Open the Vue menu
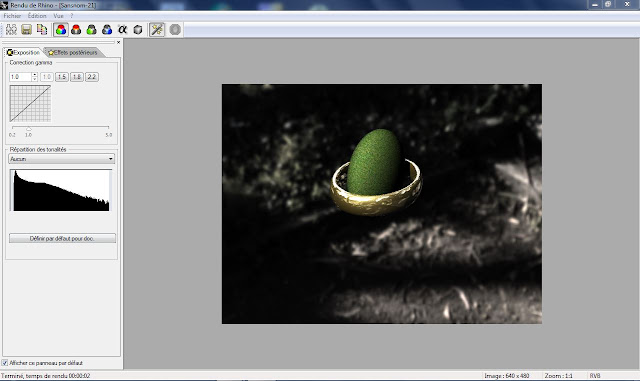Screen dimensions: 640x381 (58, 16)
